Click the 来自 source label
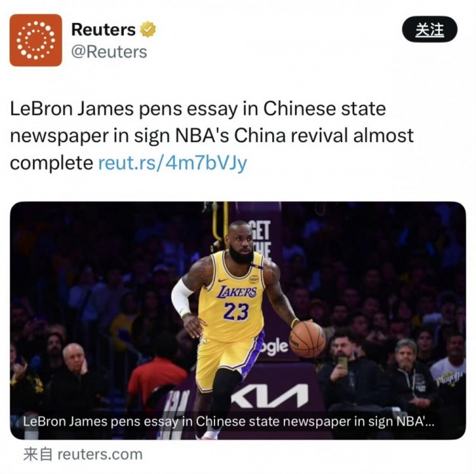The height and width of the screenshot is (474, 476). tap(38, 454)
